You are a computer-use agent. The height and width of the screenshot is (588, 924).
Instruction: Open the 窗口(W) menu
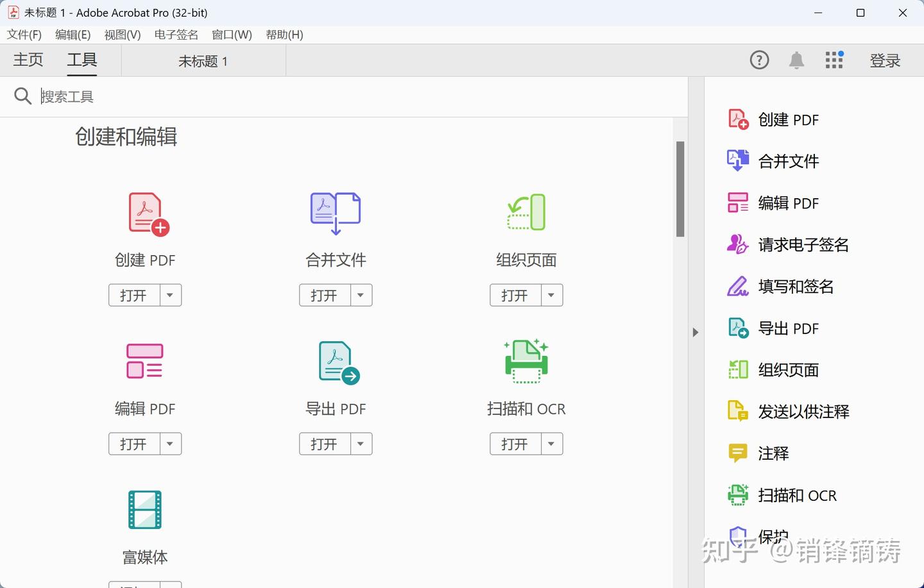(x=232, y=35)
